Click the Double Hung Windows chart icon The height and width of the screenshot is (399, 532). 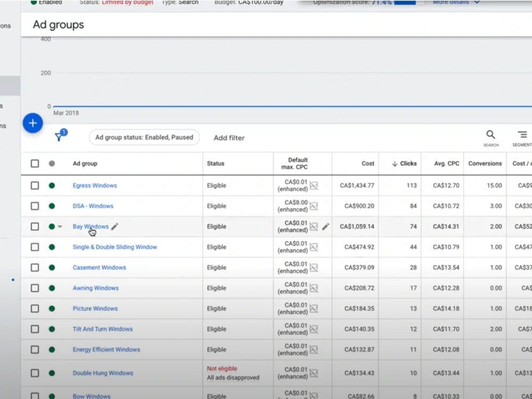(x=314, y=373)
